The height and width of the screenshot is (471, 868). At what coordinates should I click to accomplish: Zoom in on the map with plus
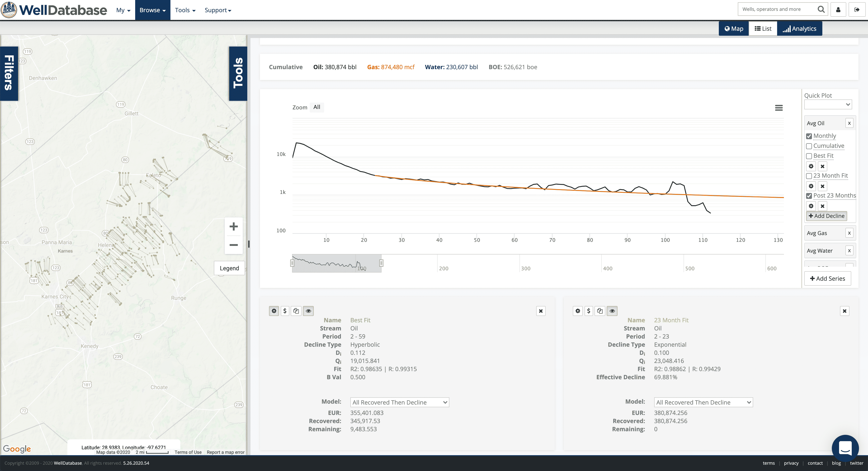(x=234, y=226)
